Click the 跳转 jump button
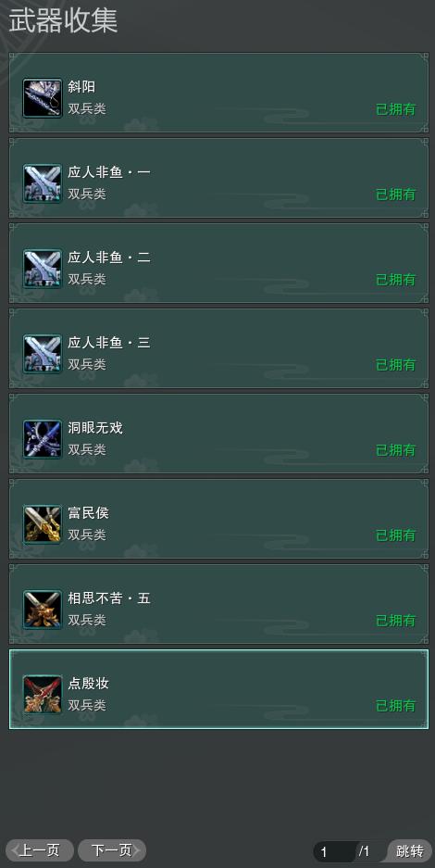Image resolution: width=435 pixels, height=868 pixels. coord(410,850)
